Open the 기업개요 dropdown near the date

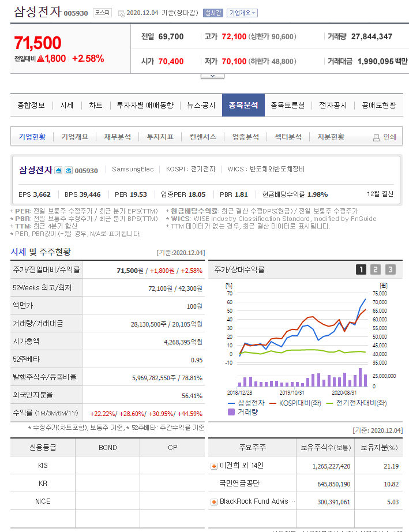(x=242, y=13)
